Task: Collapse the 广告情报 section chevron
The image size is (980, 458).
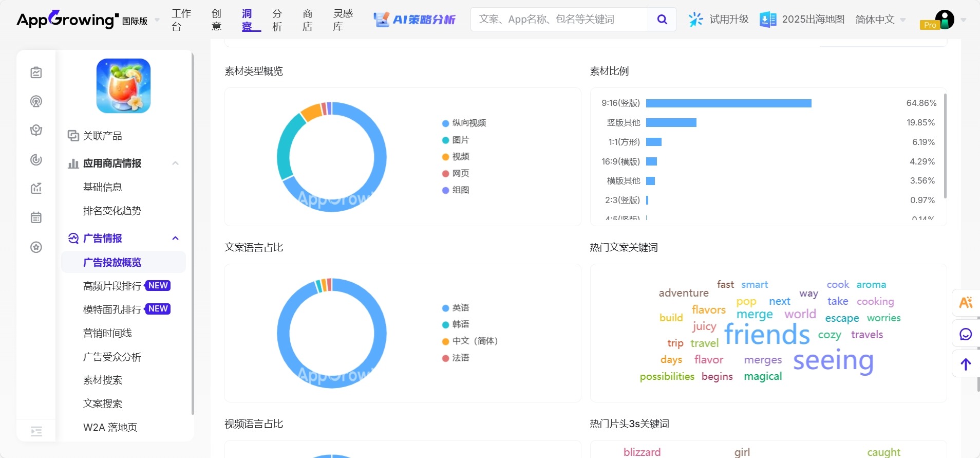Action: coord(175,239)
